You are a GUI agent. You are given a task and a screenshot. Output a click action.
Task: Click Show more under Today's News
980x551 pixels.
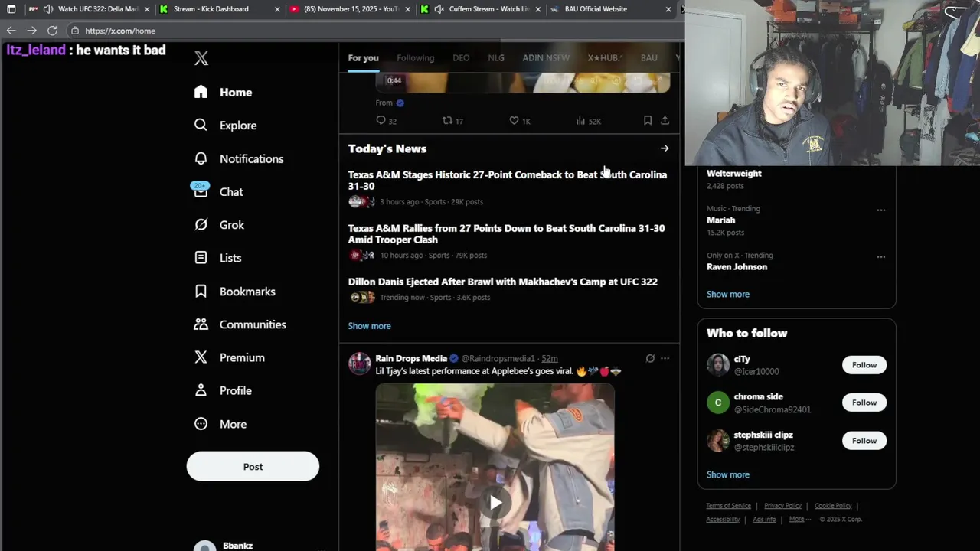[x=369, y=326]
